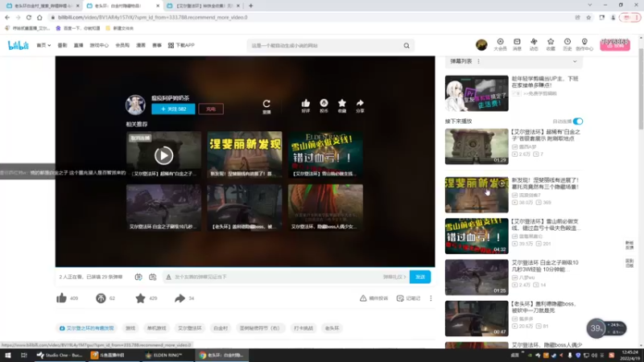
Task: Open 下载APP in the navigation bar
Action: [x=181, y=45]
